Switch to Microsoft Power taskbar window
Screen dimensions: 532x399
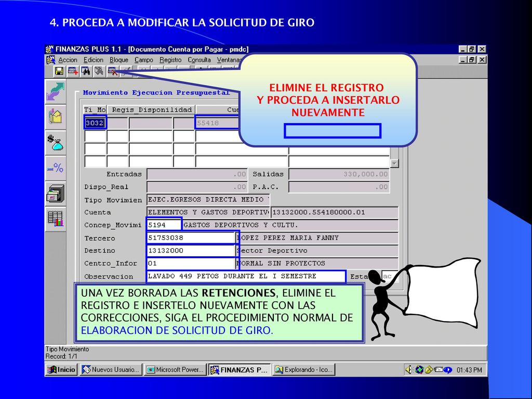[x=175, y=369]
